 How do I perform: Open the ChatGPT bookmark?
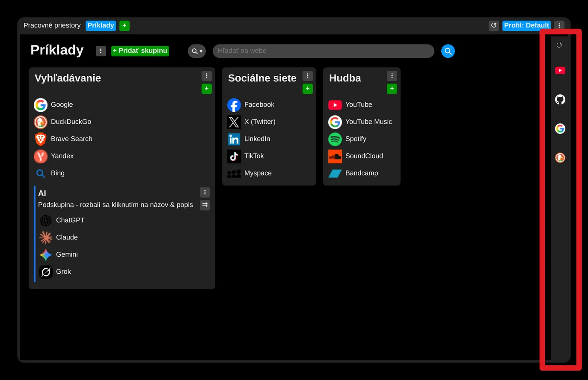[x=62, y=220]
